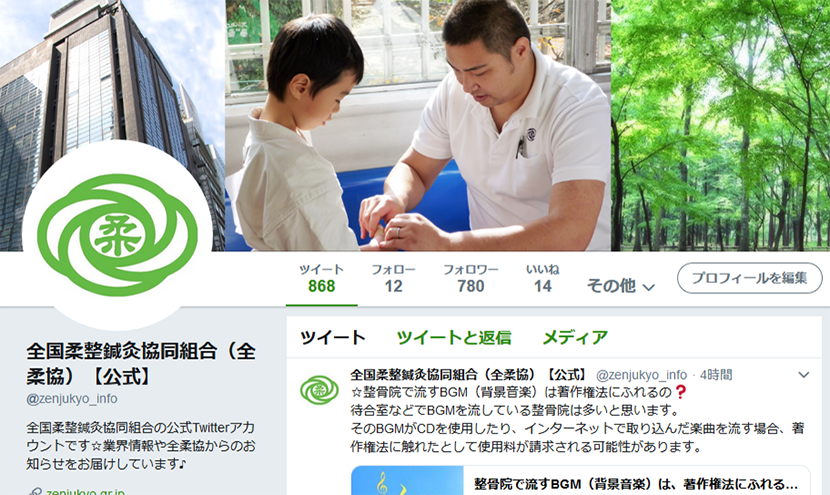Open the music note link card thumbnail
The width and height of the screenshot is (830, 495).
point(407,481)
